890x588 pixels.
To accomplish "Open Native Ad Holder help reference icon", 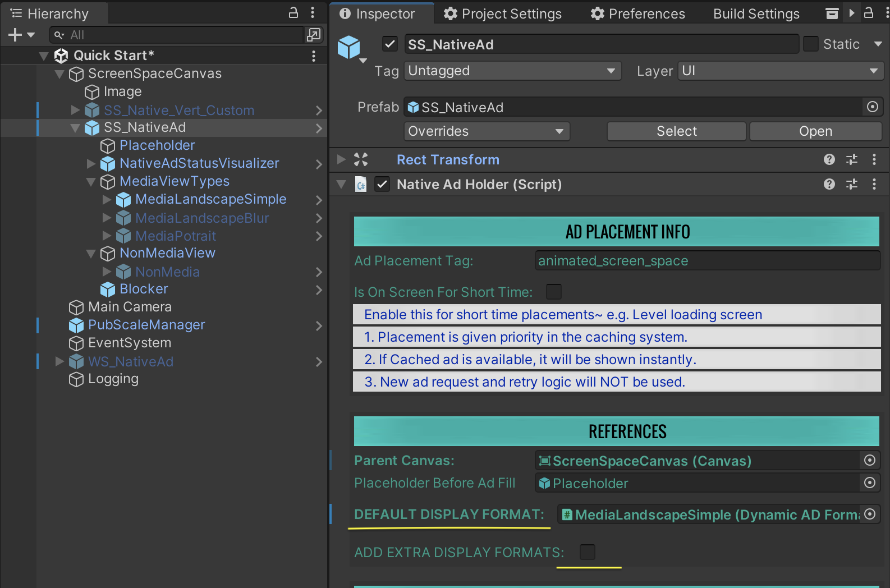I will point(829,185).
